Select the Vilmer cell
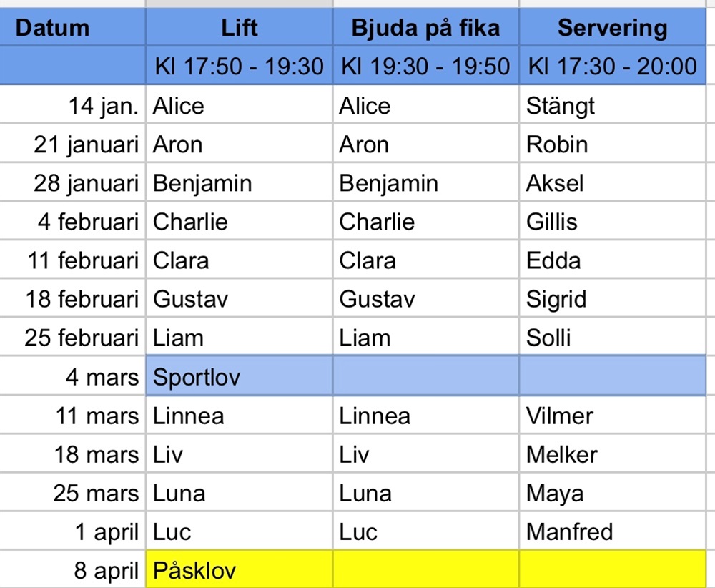 [612, 416]
